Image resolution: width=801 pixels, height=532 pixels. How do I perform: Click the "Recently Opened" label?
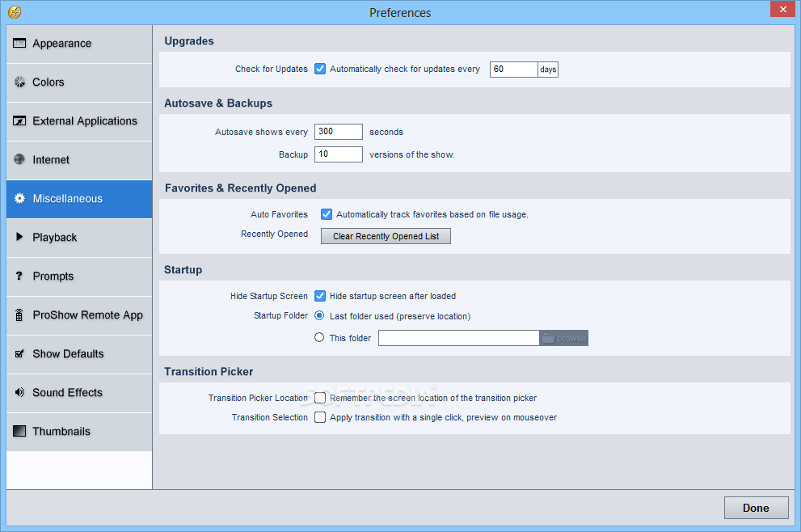(274, 234)
